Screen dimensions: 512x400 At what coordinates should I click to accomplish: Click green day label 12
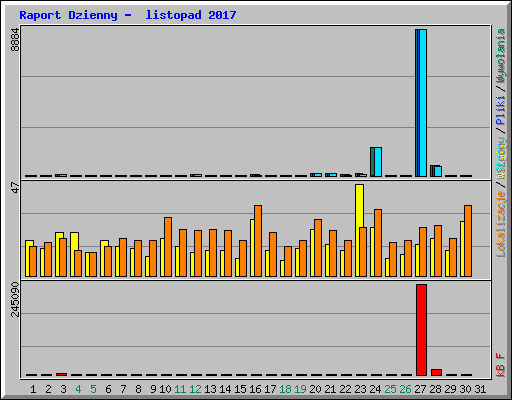pyautogui.click(x=195, y=389)
